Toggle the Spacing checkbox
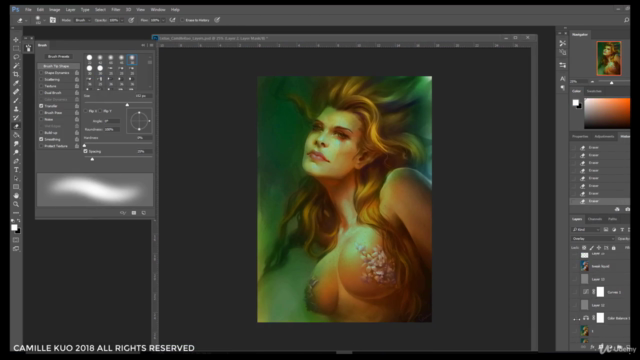Image resolution: width=640 pixels, height=360 pixels. pyautogui.click(x=86, y=151)
